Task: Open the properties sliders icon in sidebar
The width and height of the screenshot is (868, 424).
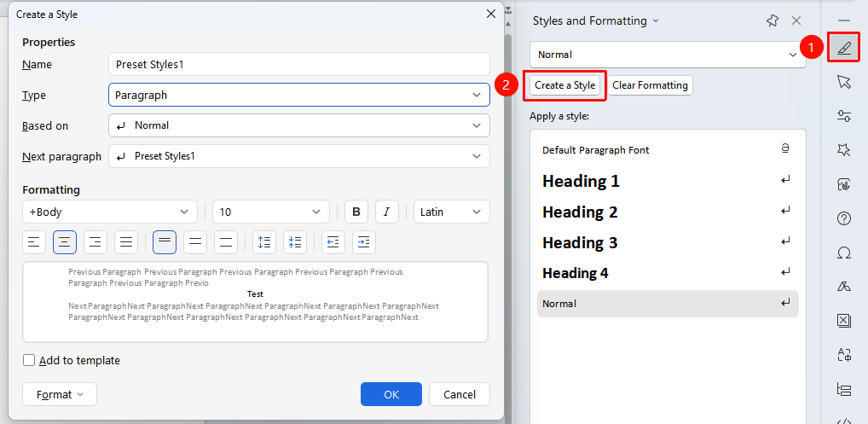Action: (x=843, y=116)
